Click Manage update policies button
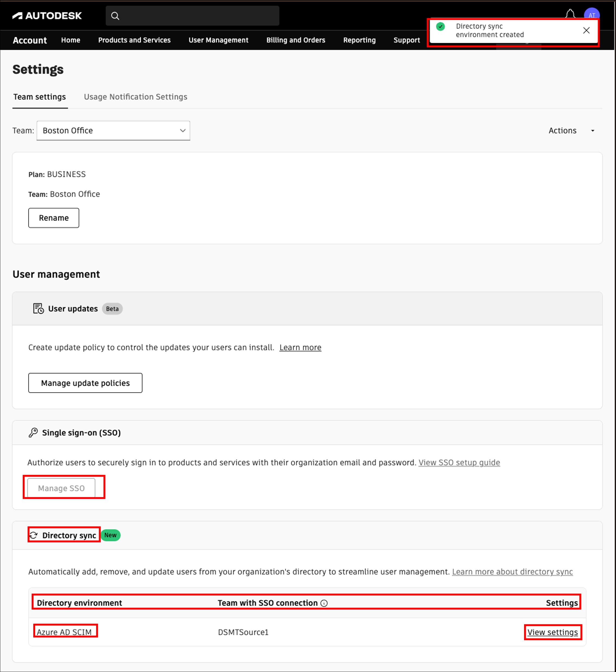The height and width of the screenshot is (672, 616). click(85, 383)
